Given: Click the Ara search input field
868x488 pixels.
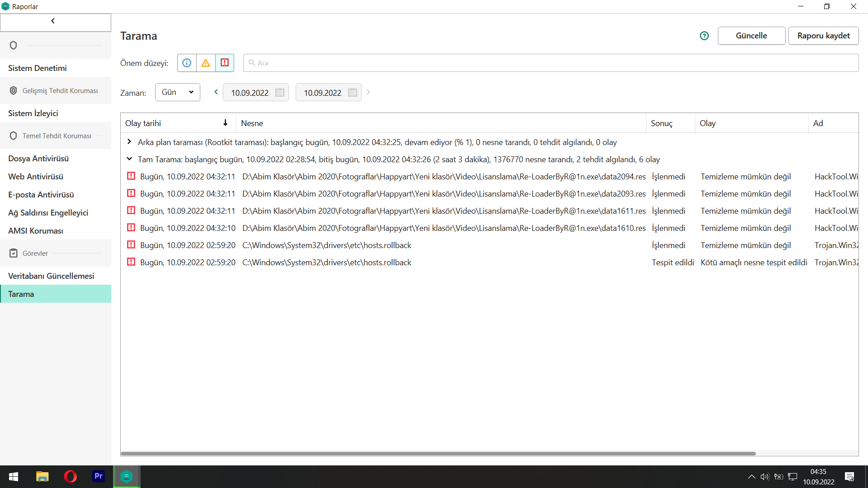Looking at the screenshot, I should click(x=550, y=63).
